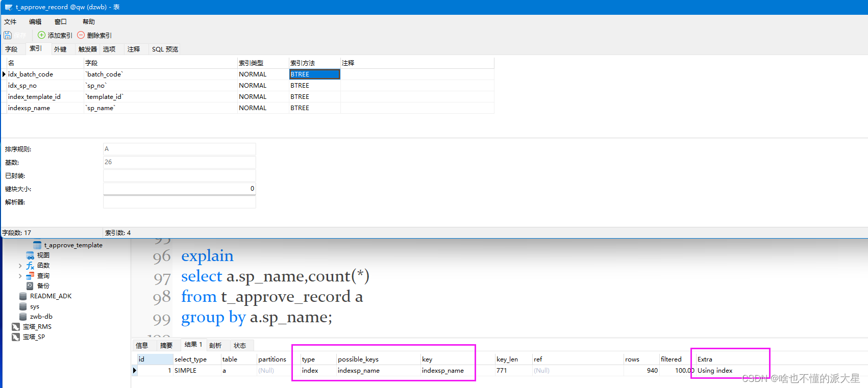Click the t_approve_template table icon
This screenshot has width=868, height=388.
(x=37, y=245)
